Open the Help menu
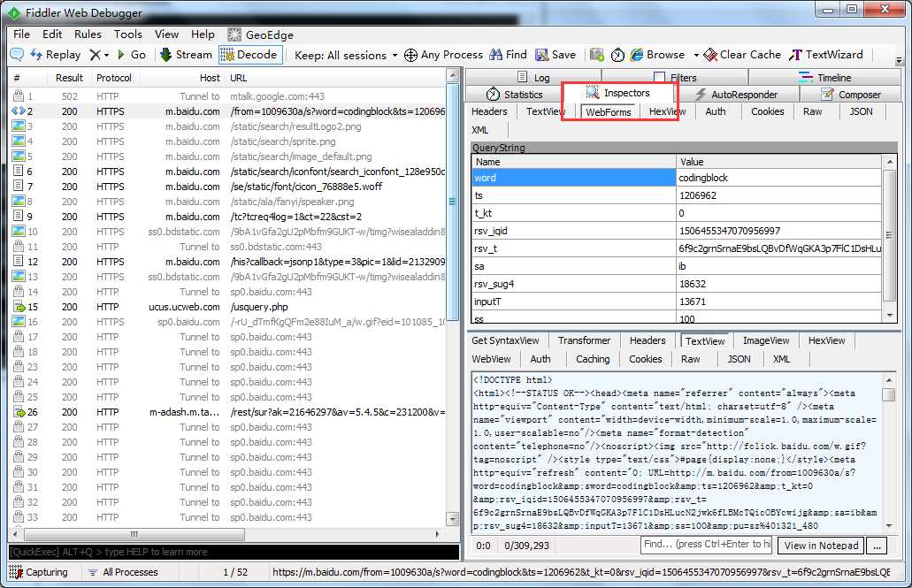 [x=203, y=34]
